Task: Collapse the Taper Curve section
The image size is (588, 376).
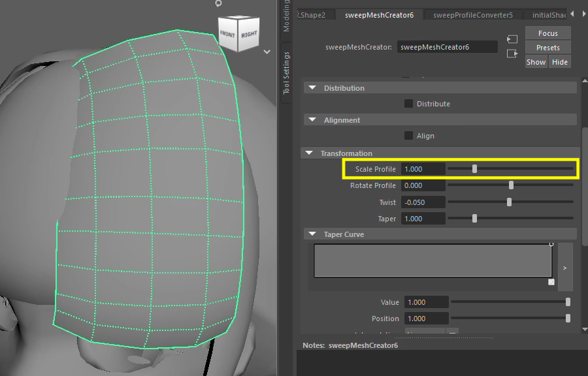Action: click(x=312, y=234)
